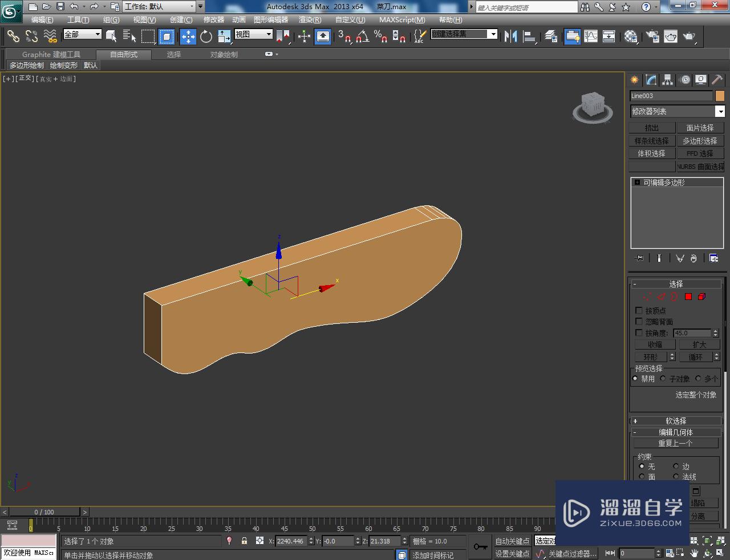
Task: Open Select by Name list tool
Action: click(129, 36)
